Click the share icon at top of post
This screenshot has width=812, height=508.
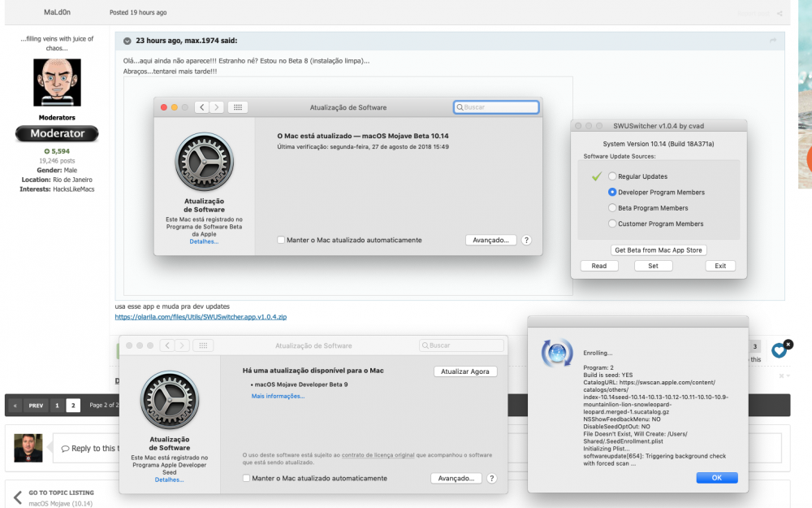coord(780,14)
